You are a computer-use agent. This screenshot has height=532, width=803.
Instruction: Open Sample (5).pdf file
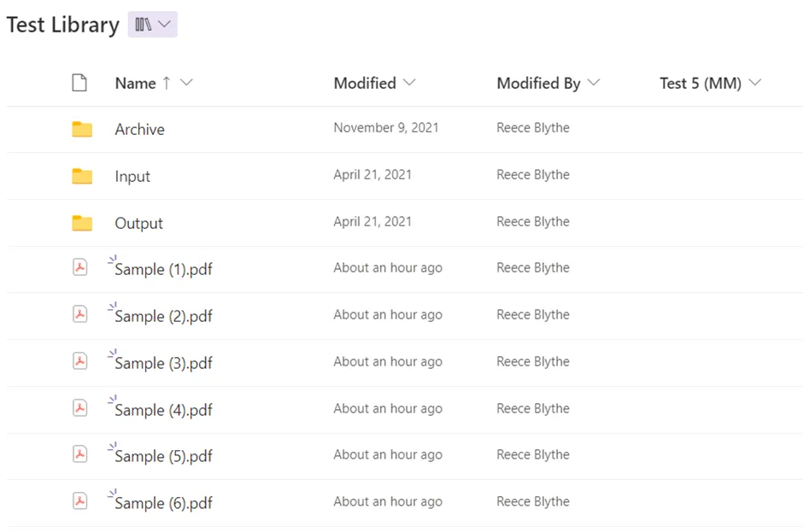point(163,456)
